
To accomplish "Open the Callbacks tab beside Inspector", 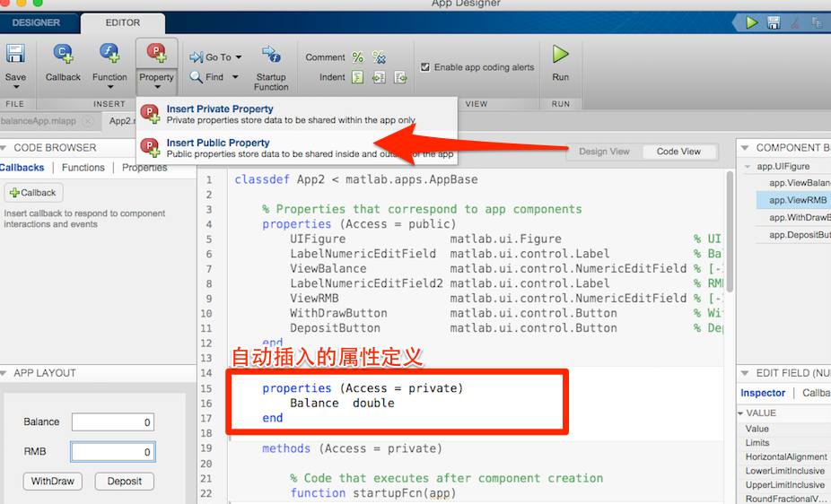I will point(816,393).
